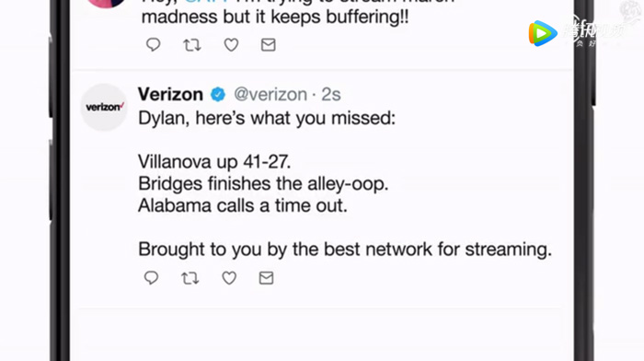Screen dimensions: 644x361
Task: Click the @verizon handle
Action: (x=270, y=95)
